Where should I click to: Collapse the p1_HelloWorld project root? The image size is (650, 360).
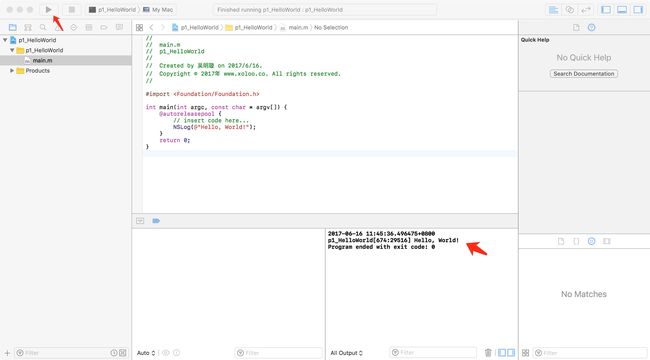5,40
